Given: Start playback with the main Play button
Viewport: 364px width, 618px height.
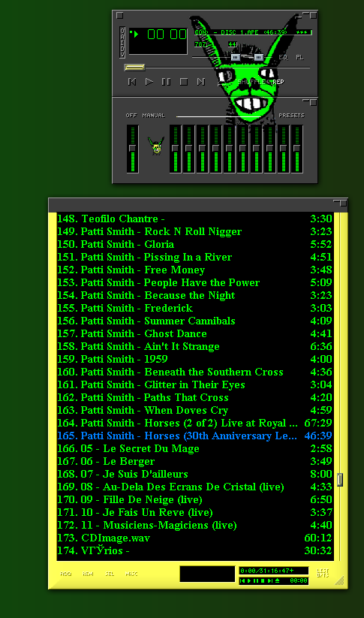Looking at the screenshot, I should (x=149, y=82).
